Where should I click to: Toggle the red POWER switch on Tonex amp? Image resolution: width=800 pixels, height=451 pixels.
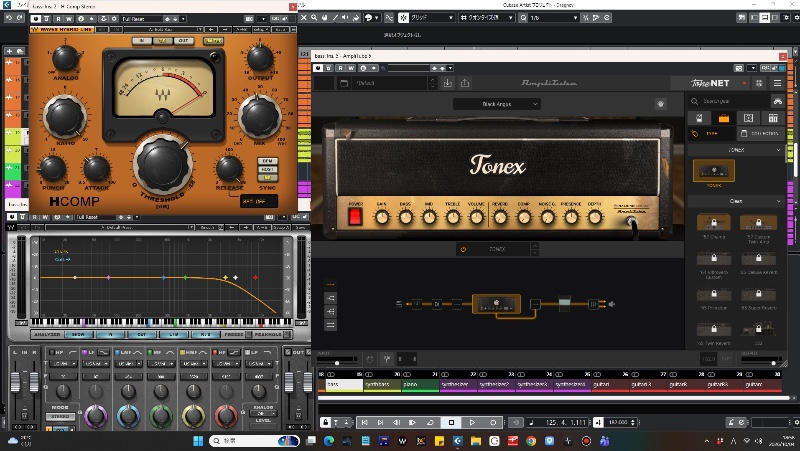pyautogui.click(x=355, y=216)
